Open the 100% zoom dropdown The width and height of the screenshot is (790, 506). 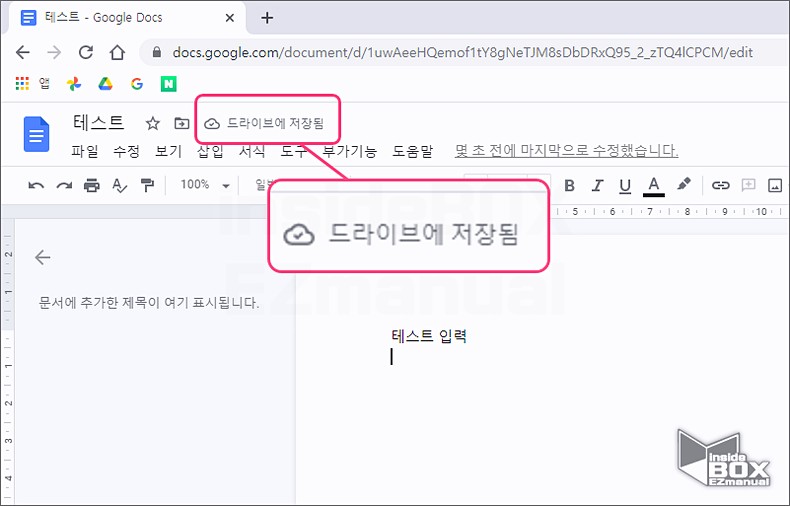pyautogui.click(x=204, y=185)
